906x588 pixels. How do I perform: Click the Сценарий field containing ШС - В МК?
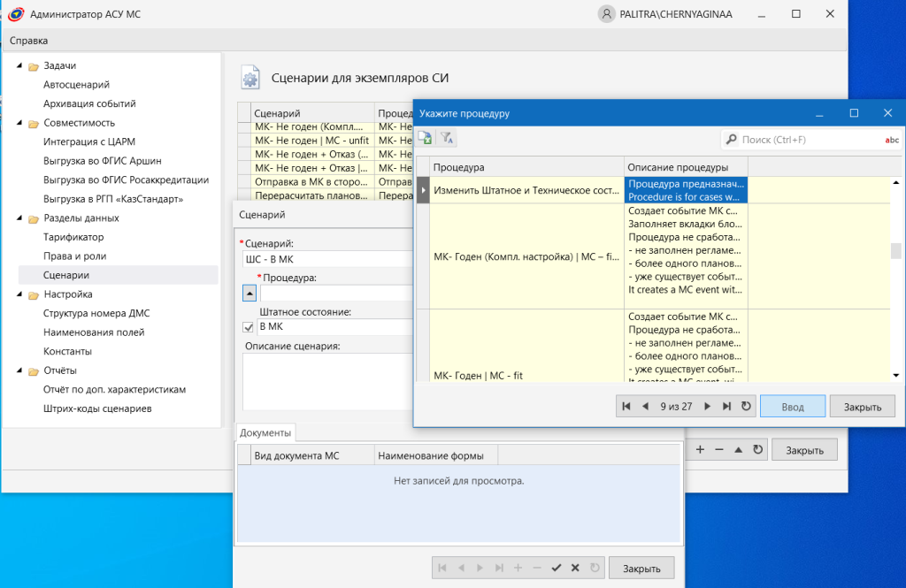[x=328, y=259]
